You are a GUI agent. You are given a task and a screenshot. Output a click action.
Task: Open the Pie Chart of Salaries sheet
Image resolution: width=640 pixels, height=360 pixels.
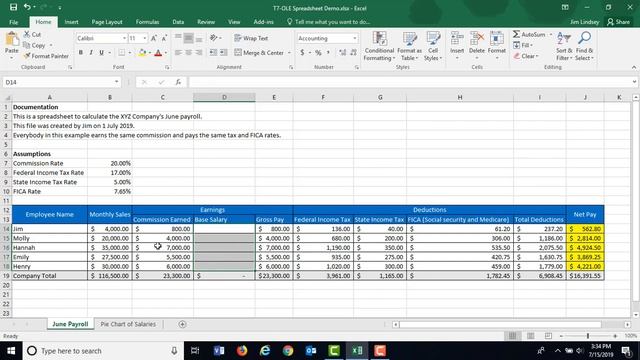pos(128,324)
